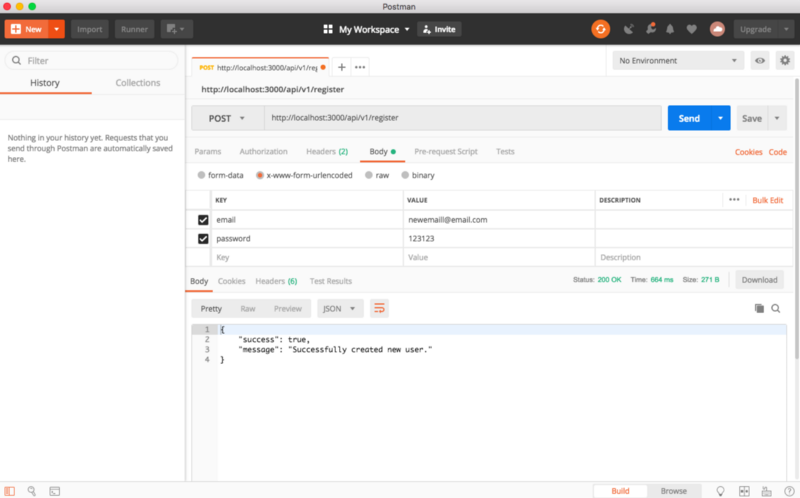800x498 pixels.
Task: Switch the two-pane layout icon
Action: pos(744,491)
